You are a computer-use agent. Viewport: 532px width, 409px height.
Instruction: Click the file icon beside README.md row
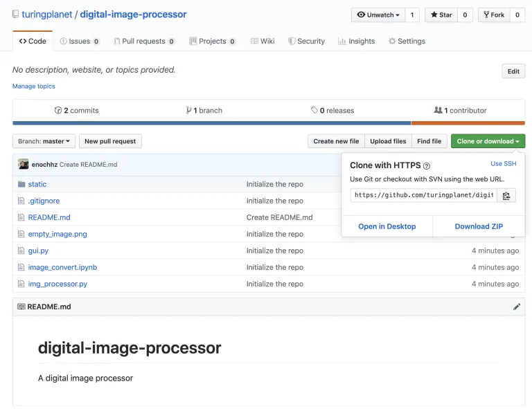coord(21,217)
